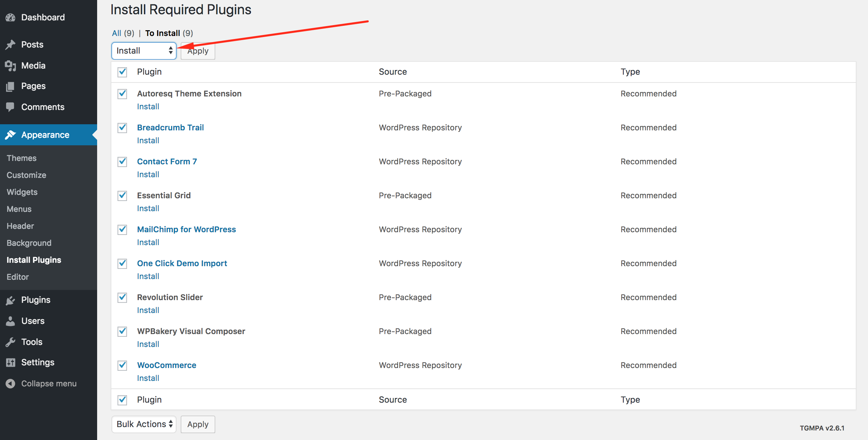Click Install under WooCommerce
Image resolution: width=868 pixels, height=440 pixels.
pyautogui.click(x=148, y=378)
